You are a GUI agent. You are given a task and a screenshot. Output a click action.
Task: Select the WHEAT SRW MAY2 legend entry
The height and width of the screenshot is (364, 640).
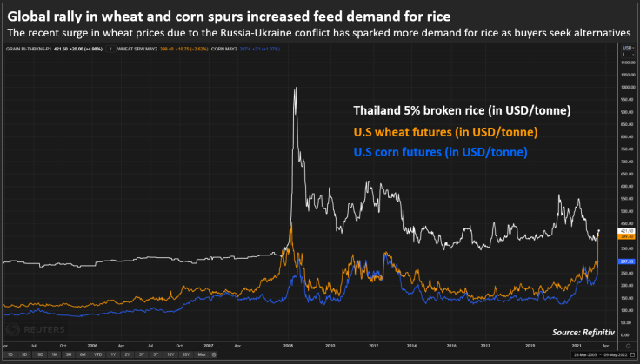(x=137, y=49)
